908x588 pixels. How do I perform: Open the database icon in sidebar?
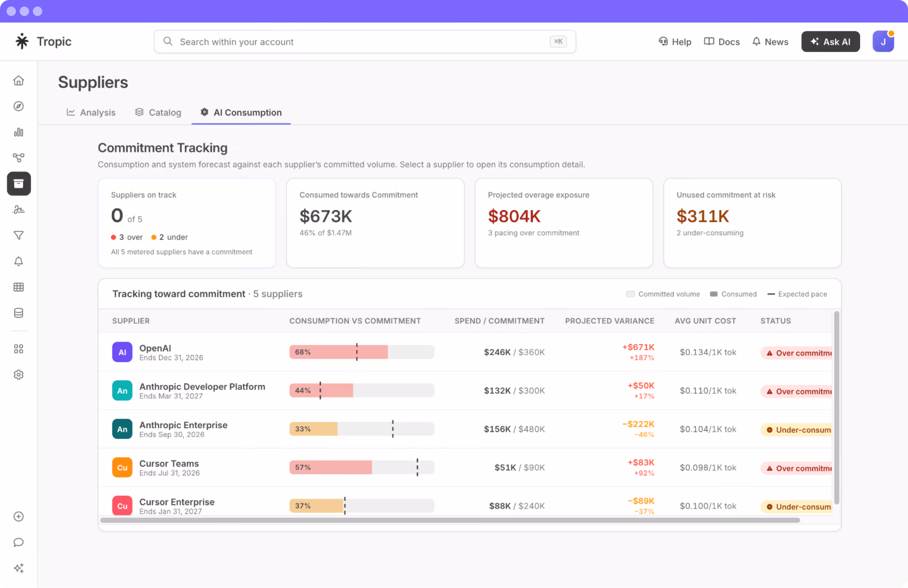19,313
